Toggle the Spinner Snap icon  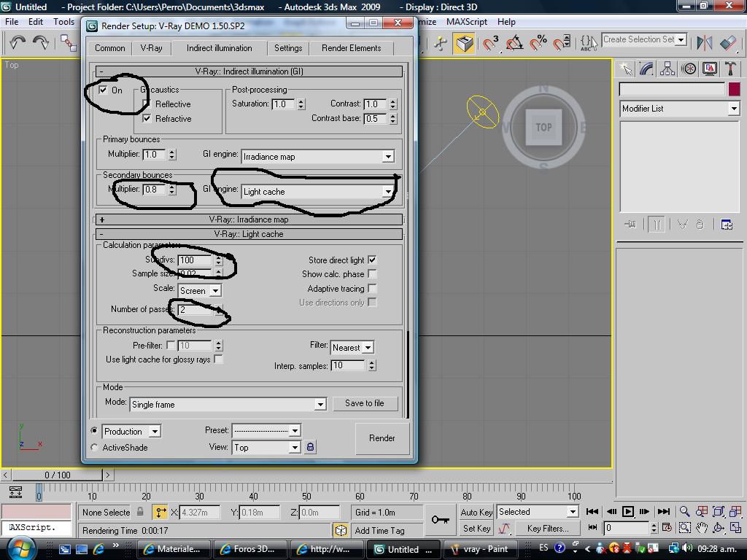click(562, 43)
